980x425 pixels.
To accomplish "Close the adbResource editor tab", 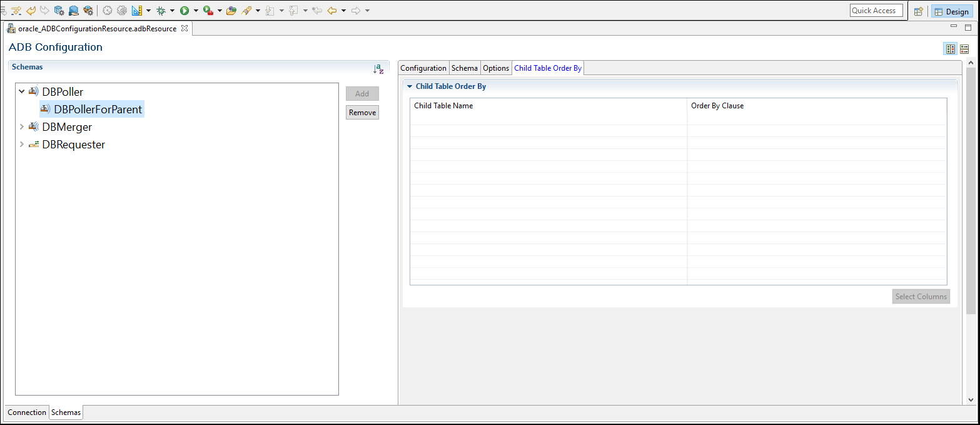I will click(x=184, y=28).
